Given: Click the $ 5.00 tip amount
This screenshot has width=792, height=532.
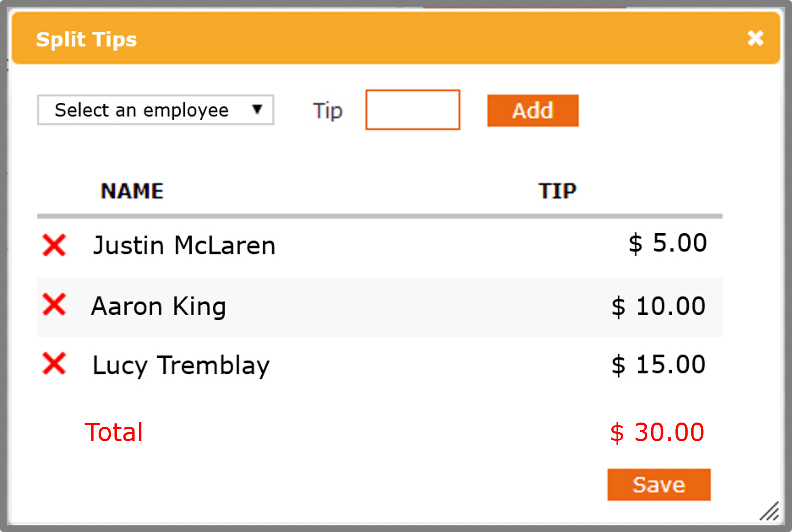Looking at the screenshot, I should click(x=667, y=243).
